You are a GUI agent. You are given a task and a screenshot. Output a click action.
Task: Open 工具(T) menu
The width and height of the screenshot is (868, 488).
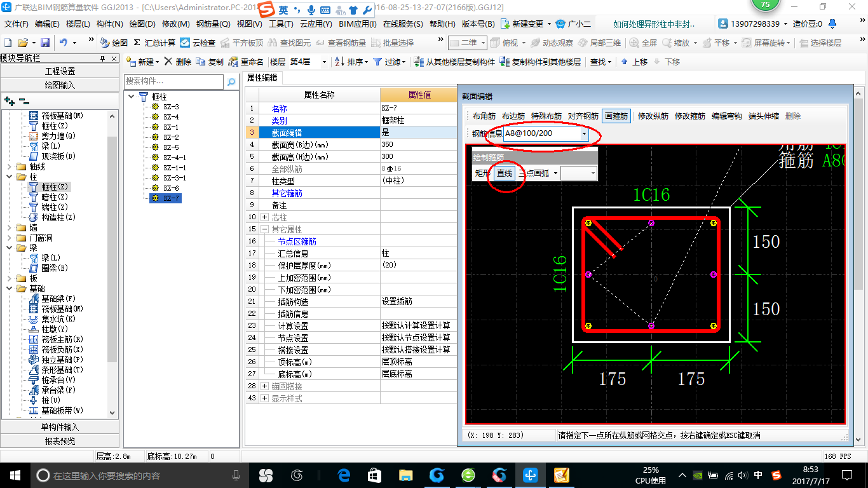pos(281,24)
